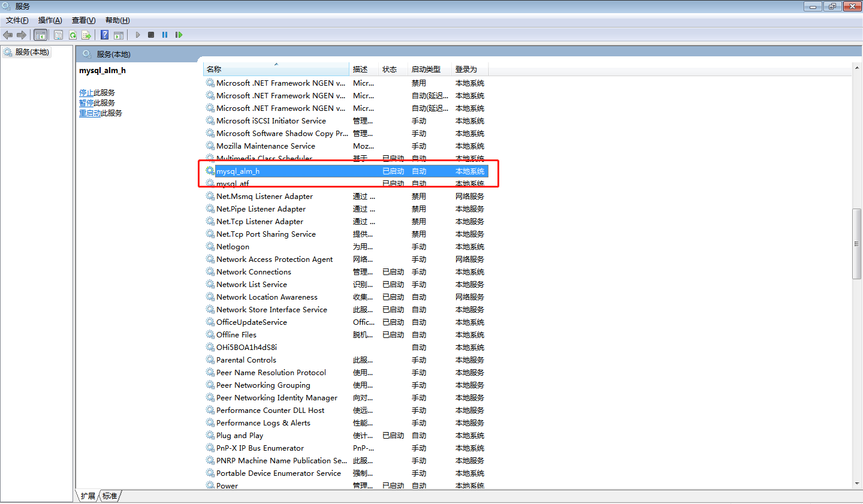Open Properties from the toolbar icon
Screen dimensions: 863x504
pos(58,35)
